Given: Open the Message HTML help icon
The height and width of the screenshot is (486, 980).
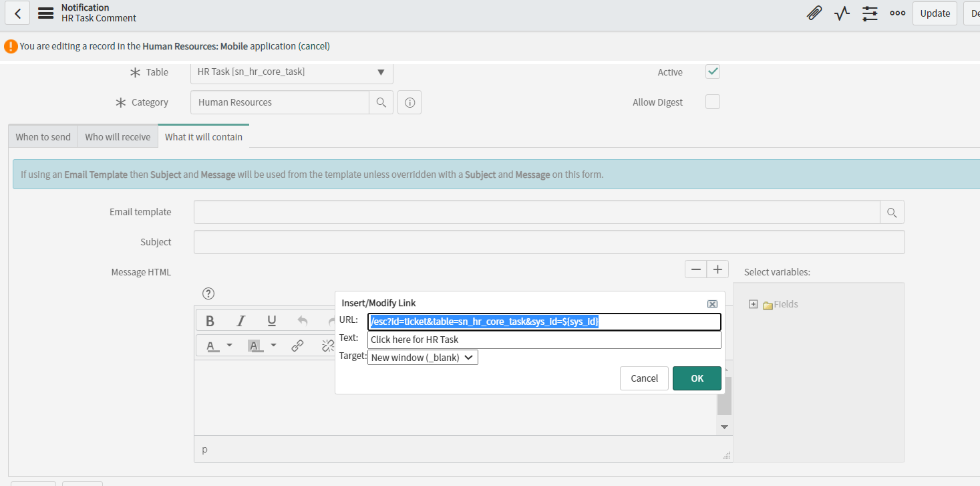Looking at the screenshot, I should [208, 293].
